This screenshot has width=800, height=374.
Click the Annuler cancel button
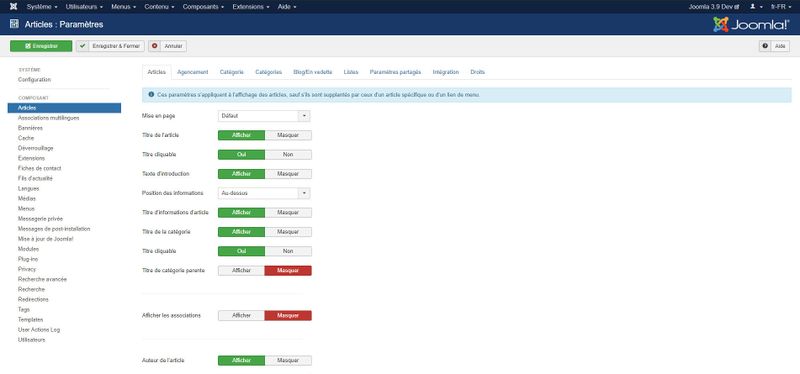click(x=167, y=46)
